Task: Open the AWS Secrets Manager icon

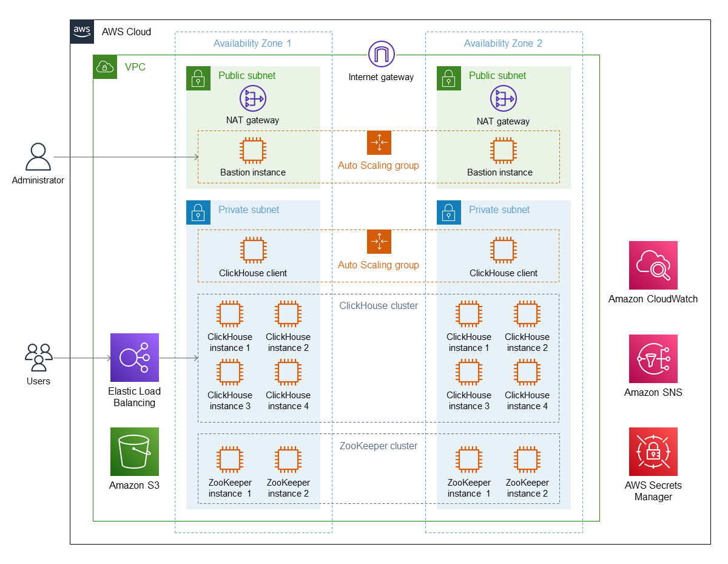Action: pyautogui.click(x=653, y=452)
